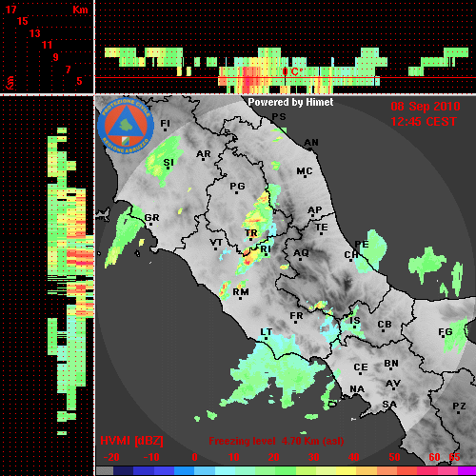Click the '11' height scale value
This screenshot has width=476, height=476.
47,45
